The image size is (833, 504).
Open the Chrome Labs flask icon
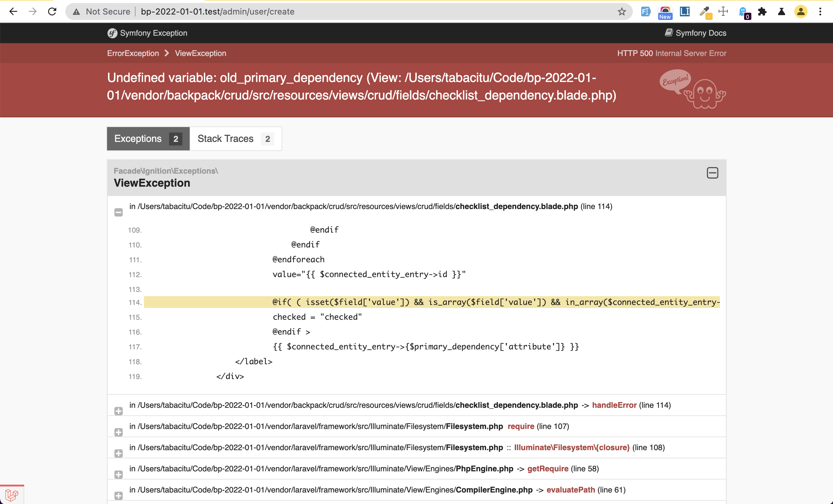781,11
